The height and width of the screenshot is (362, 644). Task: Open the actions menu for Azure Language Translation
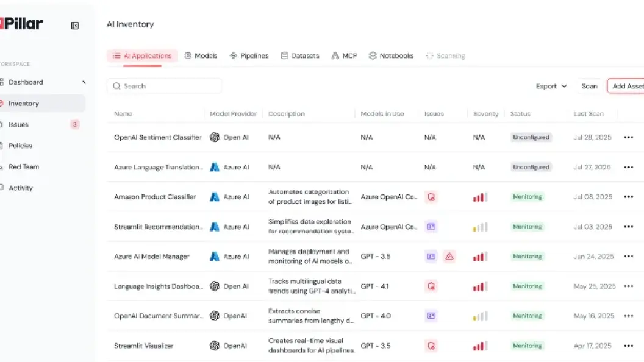628,167
